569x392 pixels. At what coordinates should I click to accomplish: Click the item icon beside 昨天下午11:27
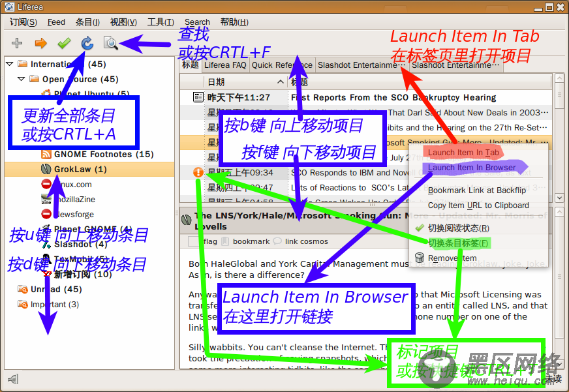pos(198,97)
